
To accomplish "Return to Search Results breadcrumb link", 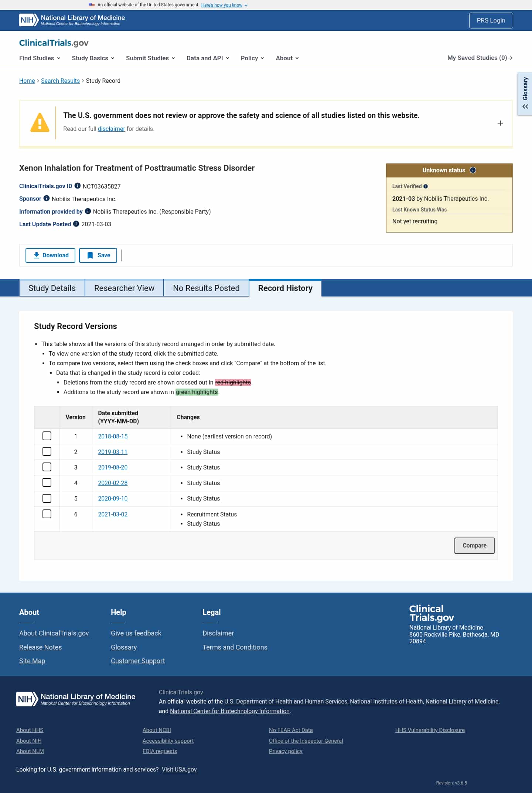I will tap(60, 81).
